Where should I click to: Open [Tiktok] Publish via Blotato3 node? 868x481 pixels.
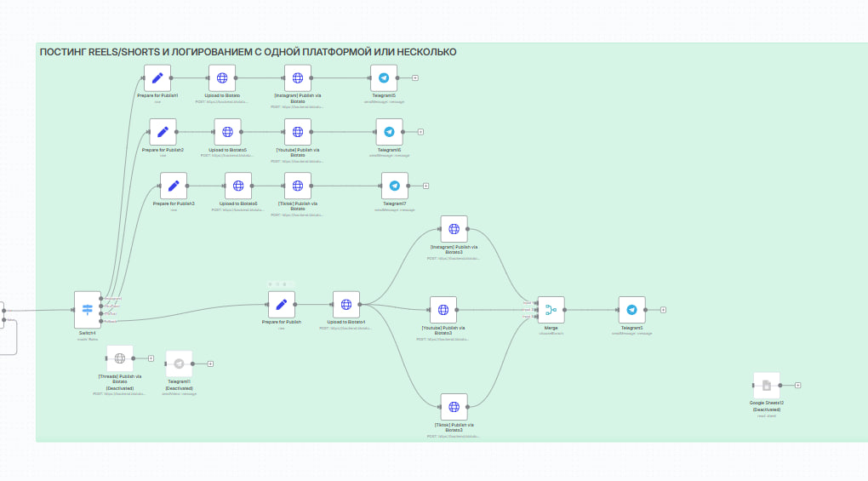tap(454, 407)
